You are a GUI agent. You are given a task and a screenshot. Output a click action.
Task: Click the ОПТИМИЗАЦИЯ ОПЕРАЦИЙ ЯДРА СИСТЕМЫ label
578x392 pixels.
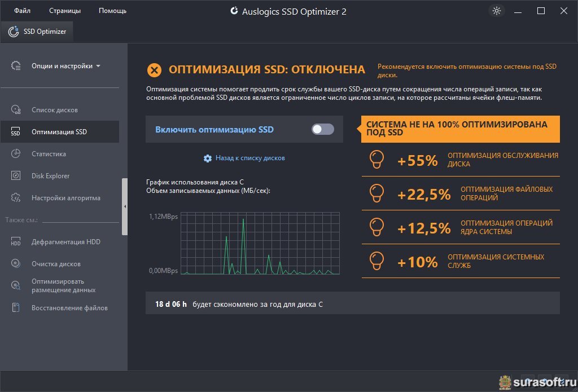pyautogui.click(x=506, y=227)
